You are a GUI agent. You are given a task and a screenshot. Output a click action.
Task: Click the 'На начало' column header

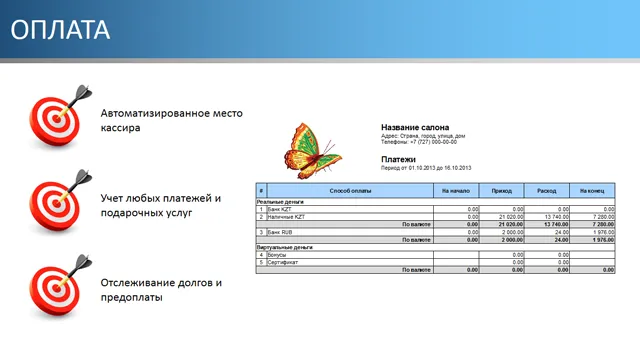pyautogui.click(x=456, y=191)
